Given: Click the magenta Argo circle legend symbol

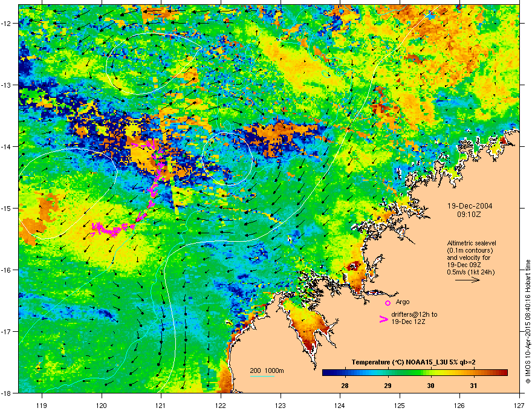Looking at the screenshot, I should click(388, 303).
